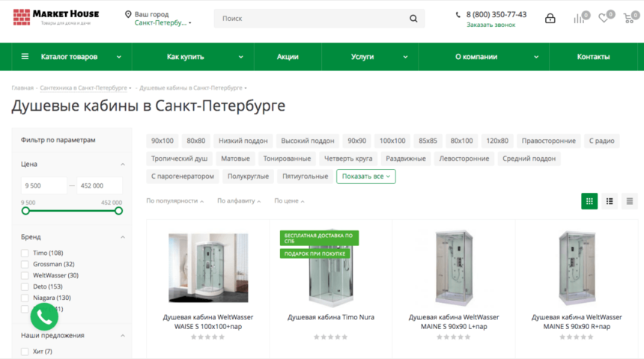Image resolution: width=644 pixels, height=359 pixels.
Task: Rate WeltWasser MAINE S L+пар stars
Action: 454,337
